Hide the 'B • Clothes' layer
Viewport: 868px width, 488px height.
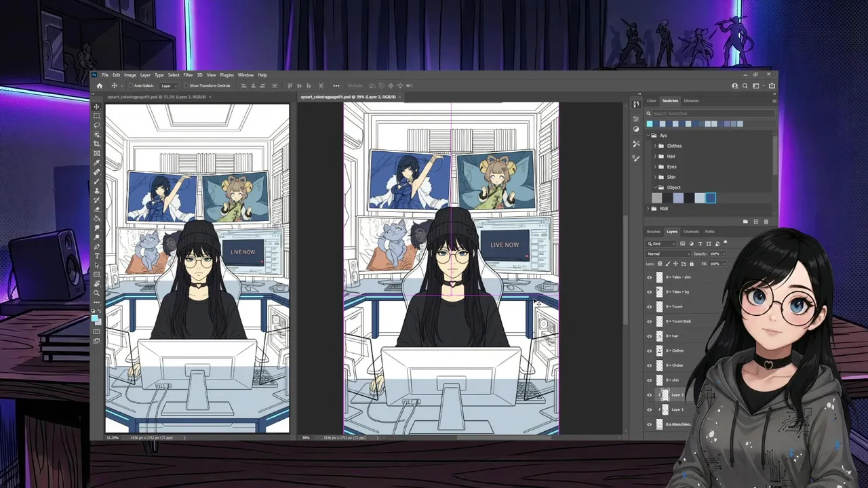(649, 350)
